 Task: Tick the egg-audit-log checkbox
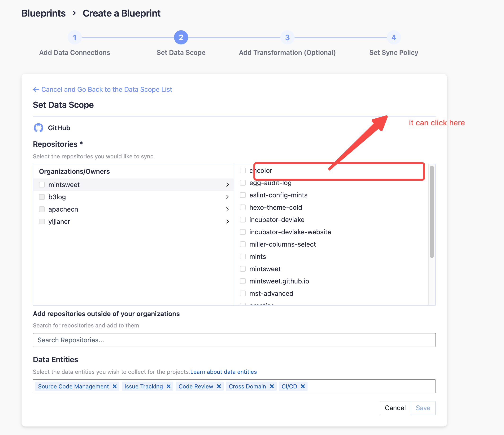(243, 183)
